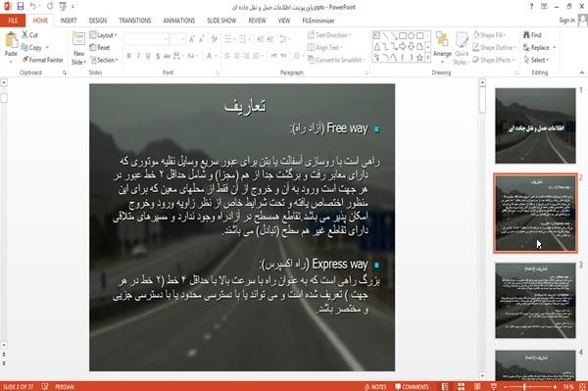Select the Format Painter tool
Viewport: 588px width, 391px height.
point(43,60)
